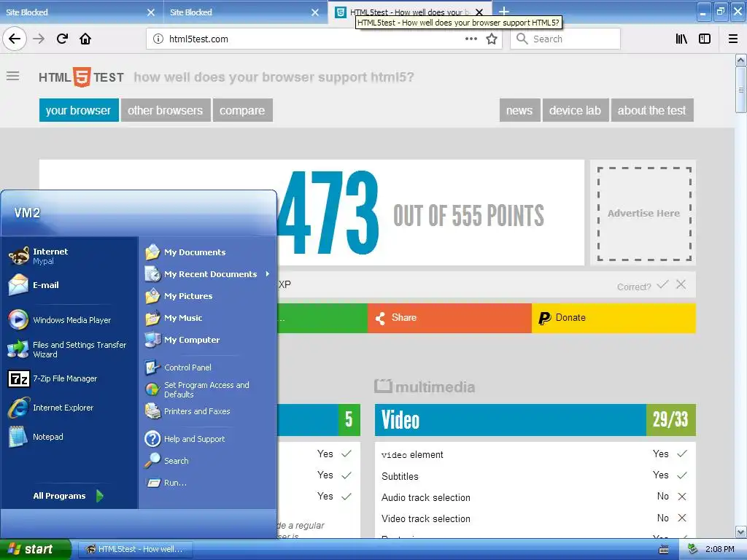Click the Donate button

(614, 318)
